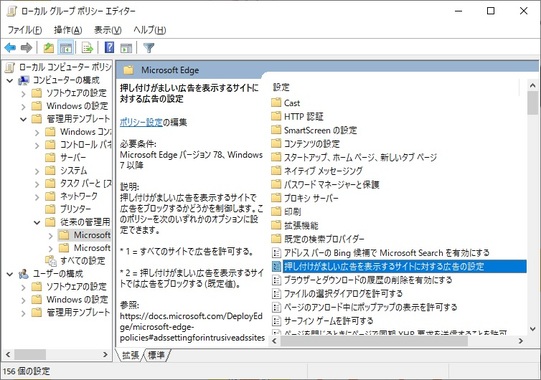
Task: Expand the ネットワーク tree node
Action: pos(37,197)
